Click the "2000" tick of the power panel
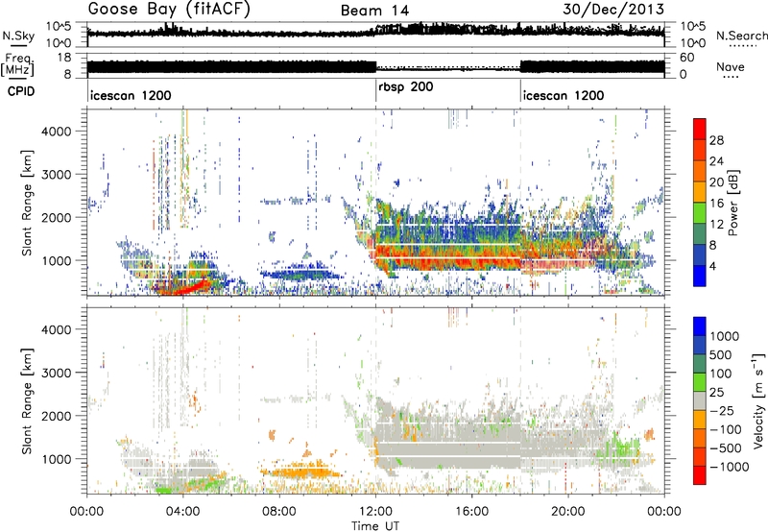The height and width of the screenshot is (532, 768). click(x=56, y=217)
